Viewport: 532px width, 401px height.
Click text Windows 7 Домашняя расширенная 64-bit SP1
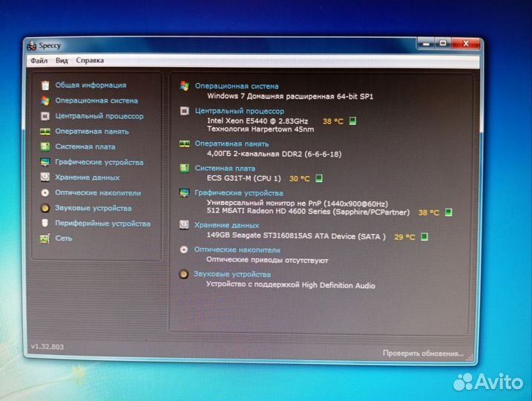[290, 97]
